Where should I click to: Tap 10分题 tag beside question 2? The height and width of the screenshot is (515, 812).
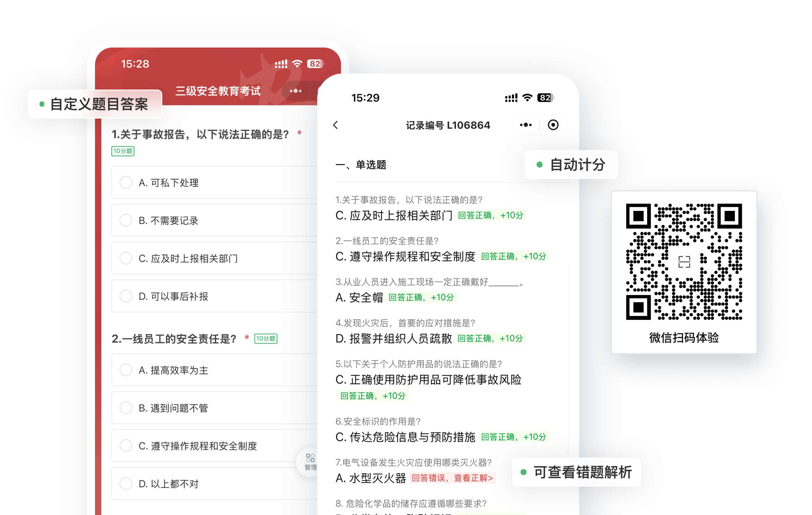(266, 338)
